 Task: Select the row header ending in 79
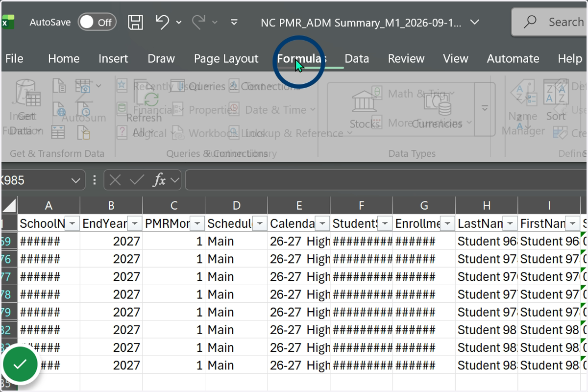(9, 312)
